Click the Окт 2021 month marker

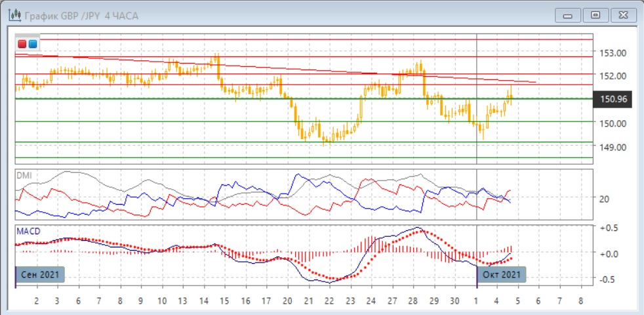click(502, 274)
